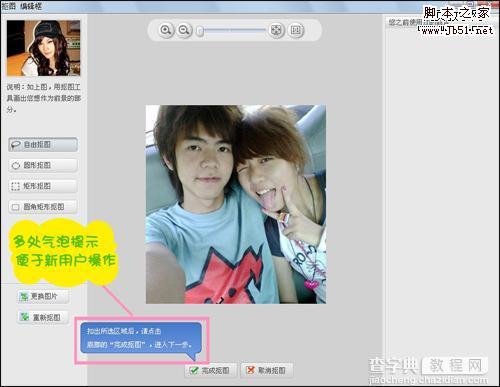This screenshot has width=500, height=387.
Task: Choose the 矩形抠图 rectangle cutout tool
Action: pos(43,186)
